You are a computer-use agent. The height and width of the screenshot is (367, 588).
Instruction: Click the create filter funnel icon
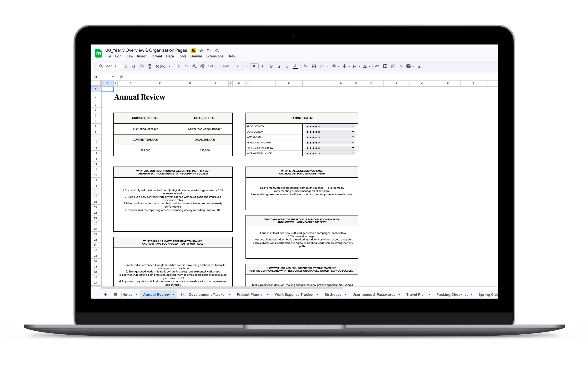(401, 66)
